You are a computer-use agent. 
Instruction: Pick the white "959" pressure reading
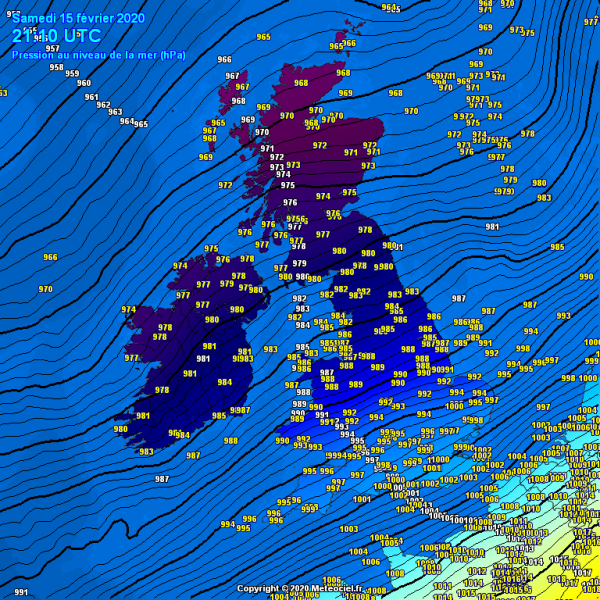pos(72,73)
